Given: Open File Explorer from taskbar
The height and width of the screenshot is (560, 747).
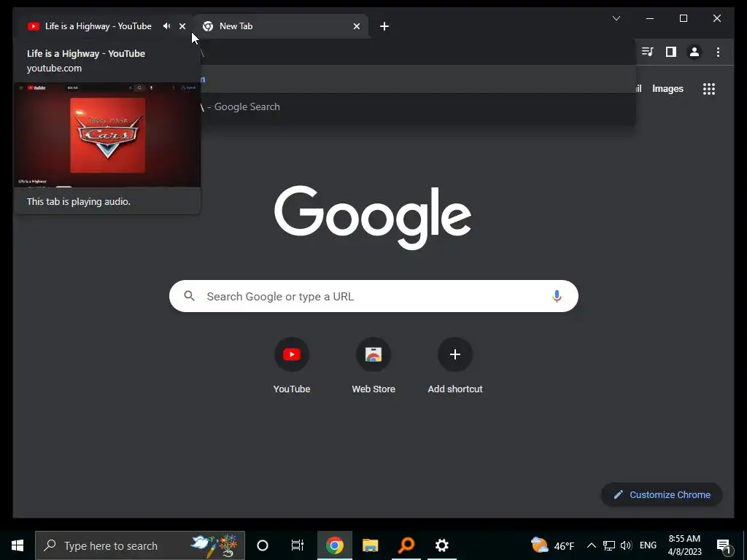Looking at the screenshot, I should (x=370, y=545).
